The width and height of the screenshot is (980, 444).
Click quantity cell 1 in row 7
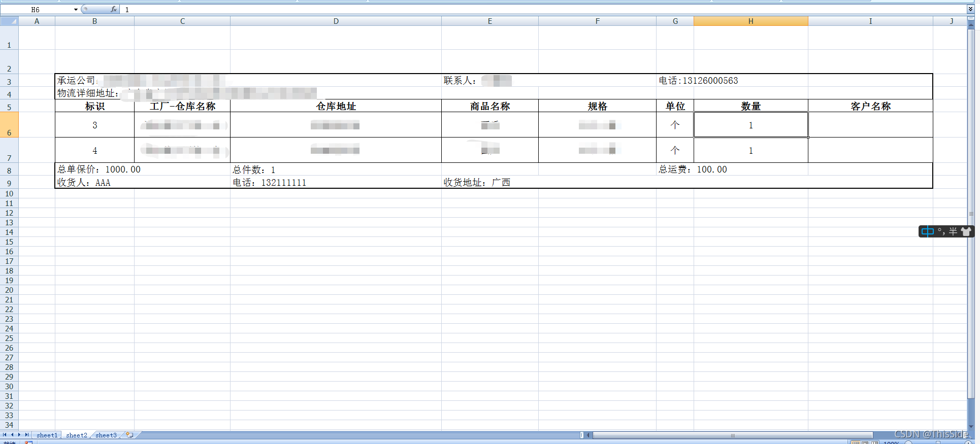[x=750, y=150]
